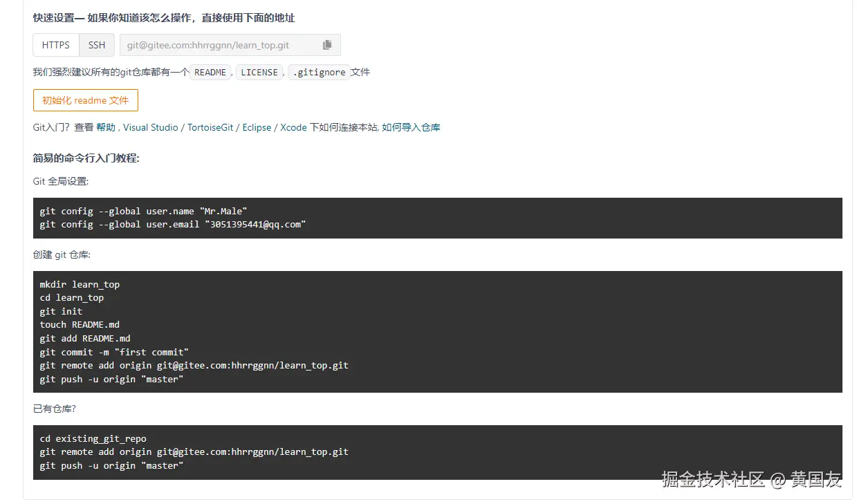Open the 如何导入仓库 link

(x=412, y=127)
